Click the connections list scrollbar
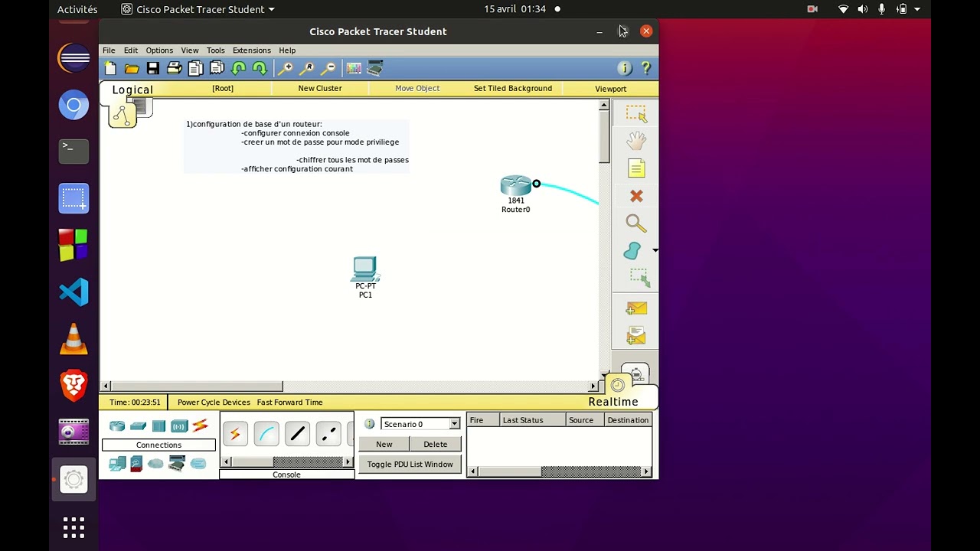980x551 pixels. pyautogui.click(x=286, y=462)
